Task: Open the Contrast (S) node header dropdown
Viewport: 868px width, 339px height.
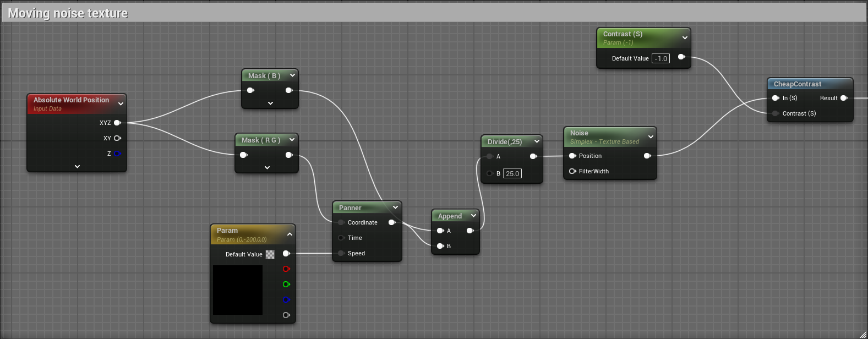Action: (685, 38)
